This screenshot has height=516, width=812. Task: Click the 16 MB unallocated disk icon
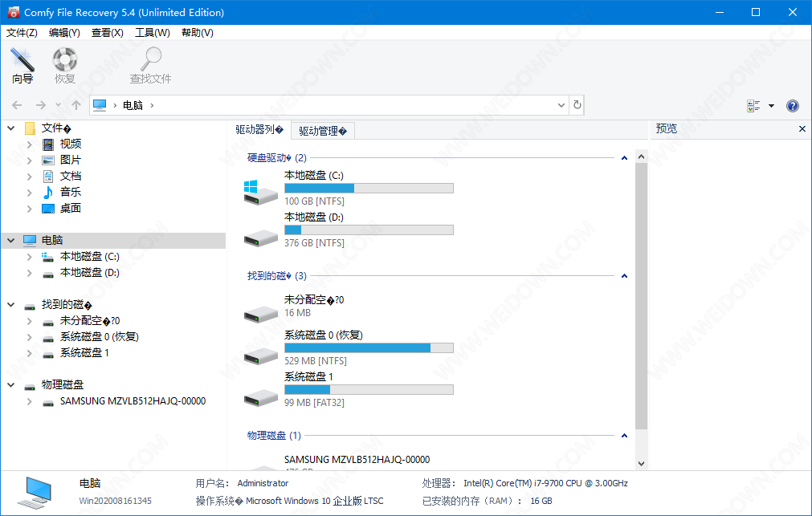(260, 314)
